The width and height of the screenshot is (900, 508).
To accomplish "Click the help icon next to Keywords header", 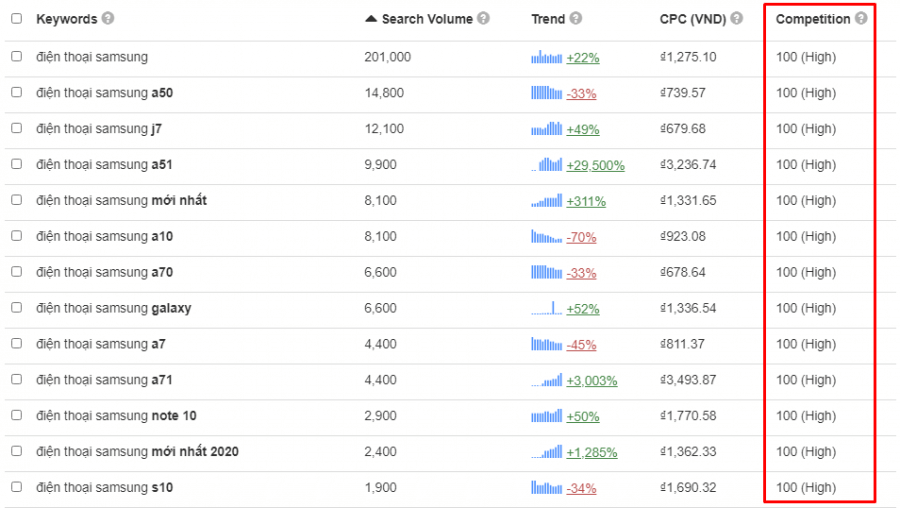I will [108, 19].
